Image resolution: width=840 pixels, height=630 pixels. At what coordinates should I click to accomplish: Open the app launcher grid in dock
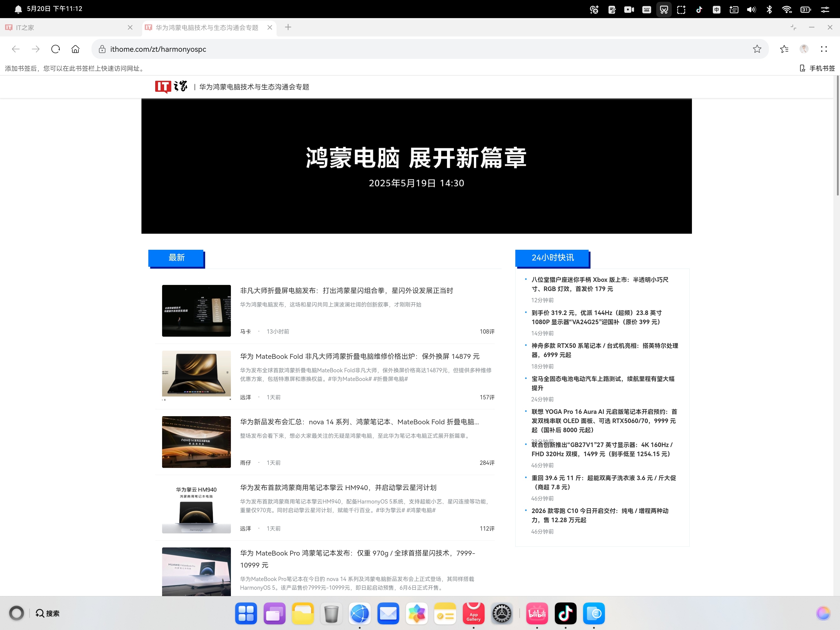246,613
